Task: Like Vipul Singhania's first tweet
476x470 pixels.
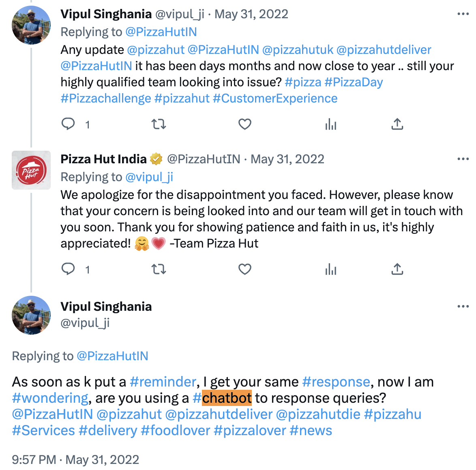Action: tap(244, 124)
